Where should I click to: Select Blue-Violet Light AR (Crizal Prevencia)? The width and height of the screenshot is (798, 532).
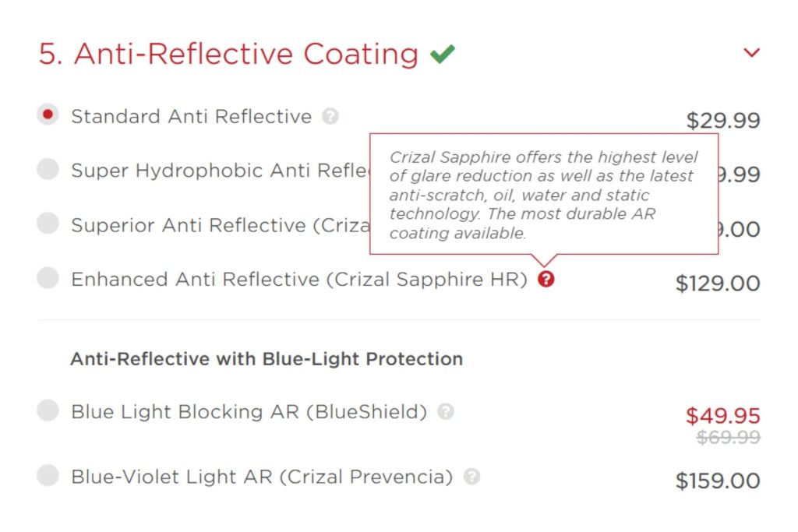pyautogui.click(x=48, y=476)
